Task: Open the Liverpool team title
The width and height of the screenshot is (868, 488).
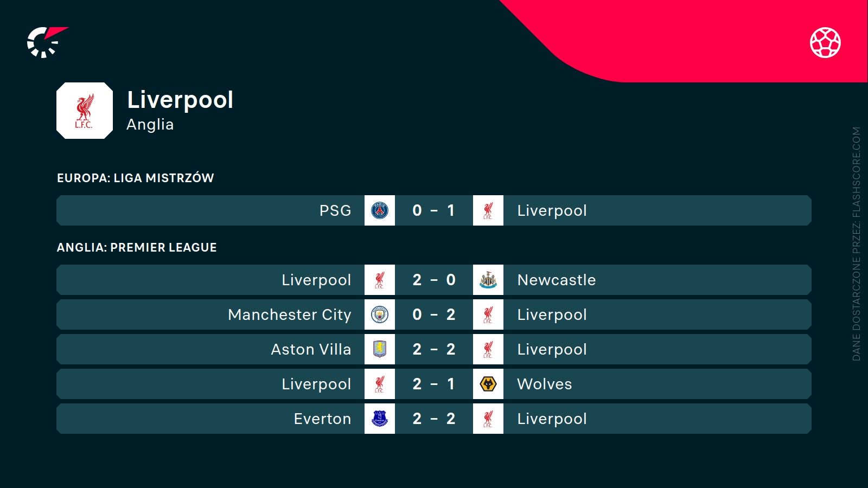Action: [x=180, y=100]
